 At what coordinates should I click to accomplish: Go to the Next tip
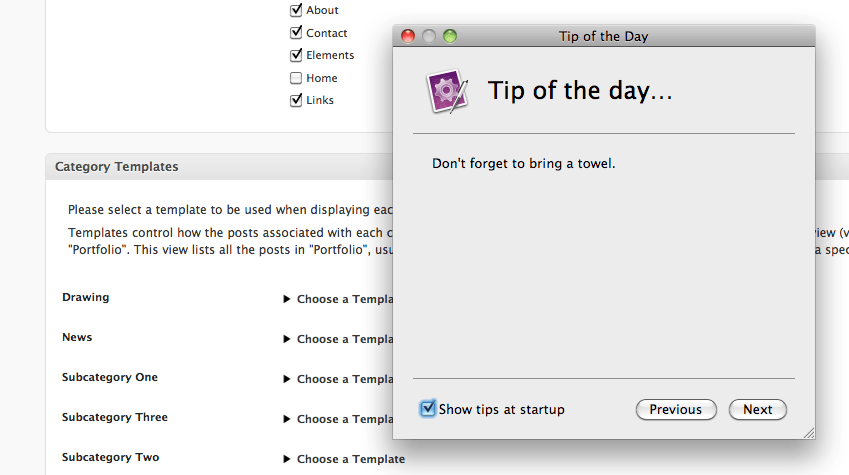[758, 409]
